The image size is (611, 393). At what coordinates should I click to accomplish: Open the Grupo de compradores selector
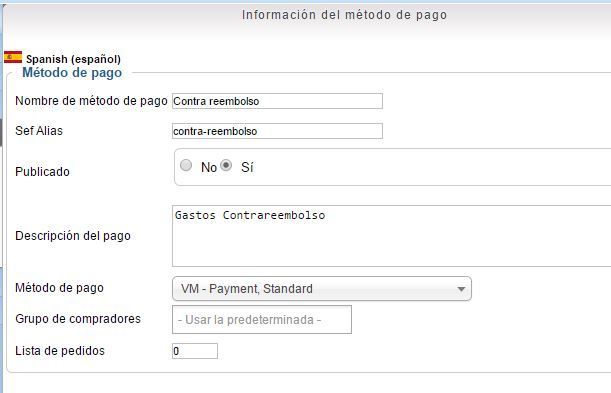pos(262,319)
